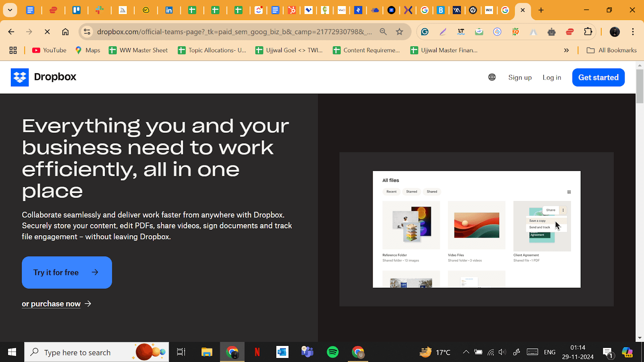Click the Log in link
The image size is (644, 362).
click(x=552, y=78)
